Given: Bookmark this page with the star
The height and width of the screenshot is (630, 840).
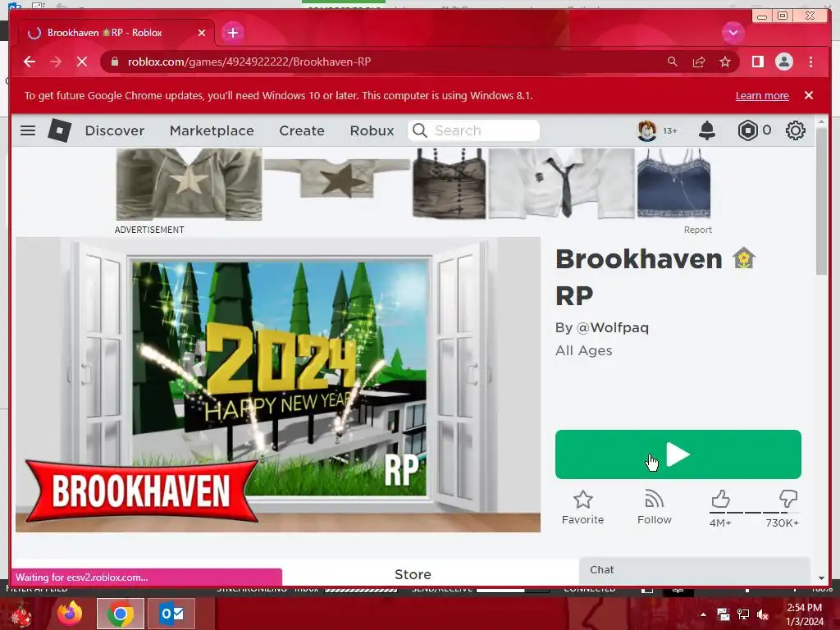Looking at the screenshot, I should 725,62.
